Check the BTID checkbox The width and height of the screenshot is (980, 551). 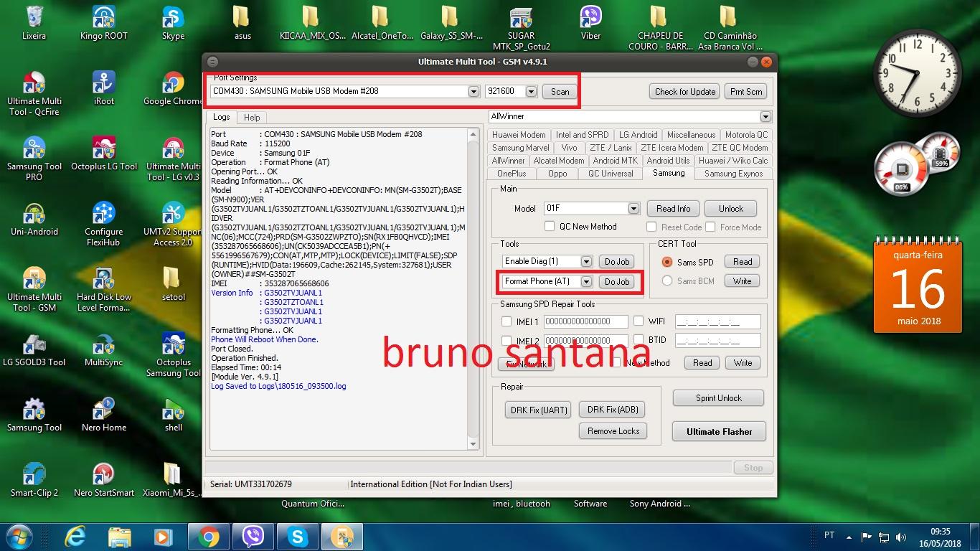[x=639, y=339]
